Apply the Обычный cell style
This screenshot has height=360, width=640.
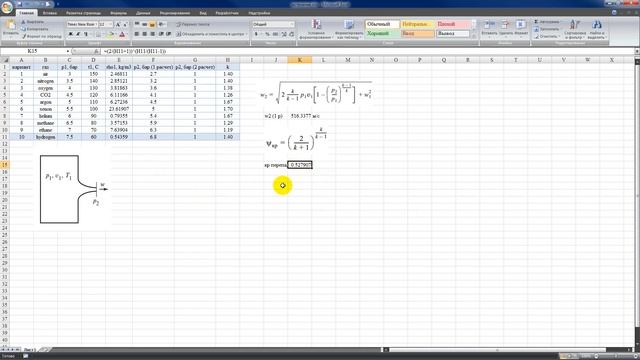tap(382, 24)
